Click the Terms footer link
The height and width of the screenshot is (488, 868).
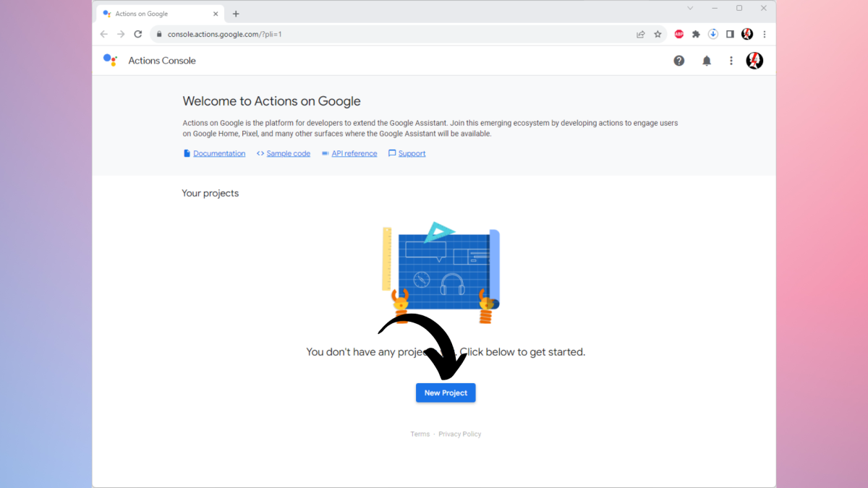[420, 434]
